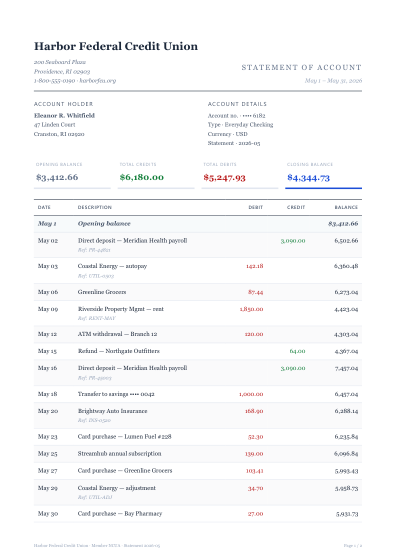Image resolution: width=396 pixels, height=560 pixels.
Task: Click the May 06 'Greenline Grocers' description
Action: (x=102, y=292)
